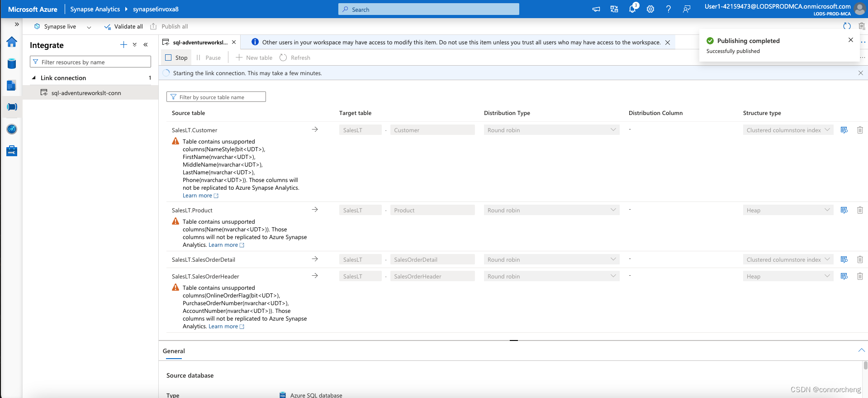The width and height of the screenshot is (868, 398).
Task: Open the Develop hub icon
Action: coord(12,85)
